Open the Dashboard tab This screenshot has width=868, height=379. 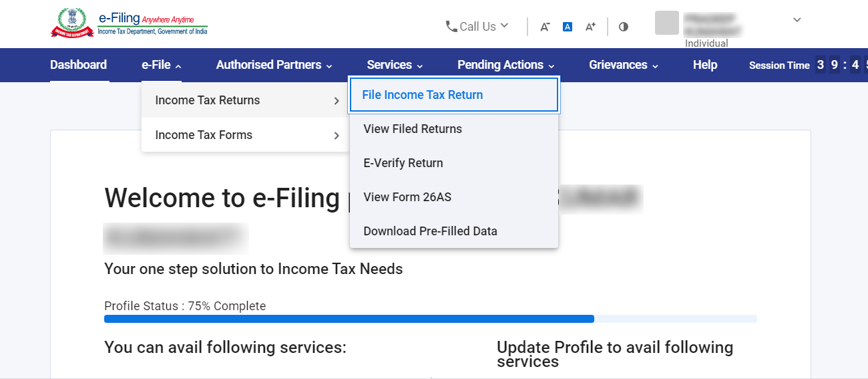78,65
